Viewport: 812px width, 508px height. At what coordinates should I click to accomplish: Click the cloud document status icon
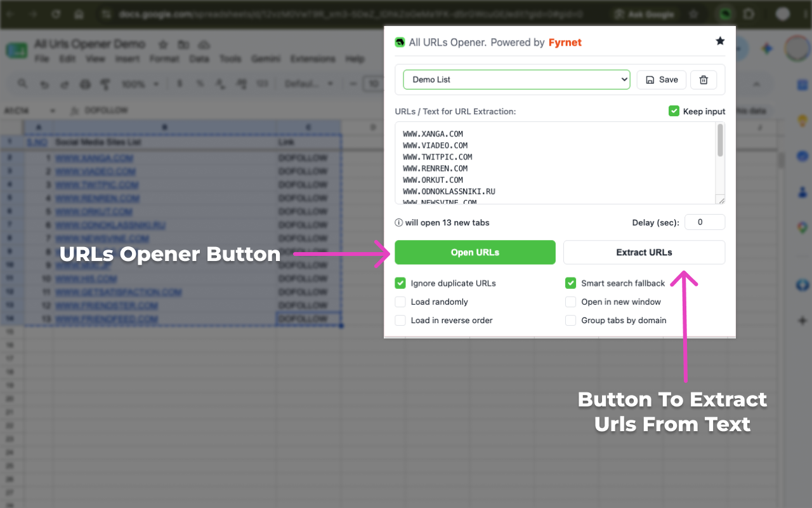204,44
